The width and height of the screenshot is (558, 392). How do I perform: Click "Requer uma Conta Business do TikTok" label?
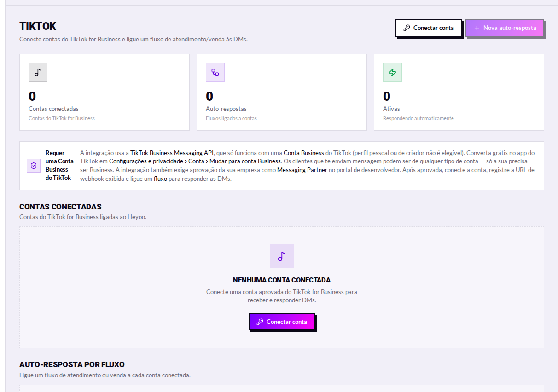tap(59, 166)
